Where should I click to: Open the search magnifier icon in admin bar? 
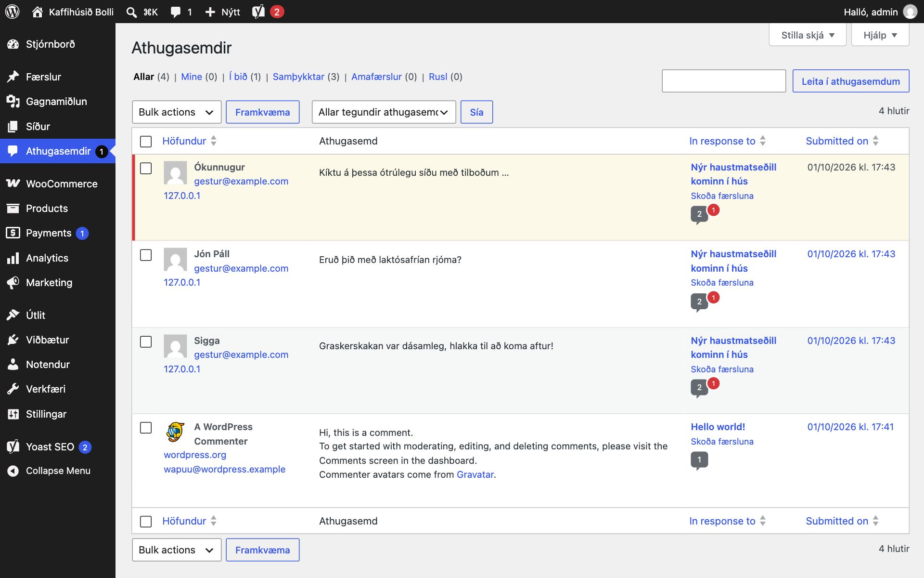[x=131, y=12]
